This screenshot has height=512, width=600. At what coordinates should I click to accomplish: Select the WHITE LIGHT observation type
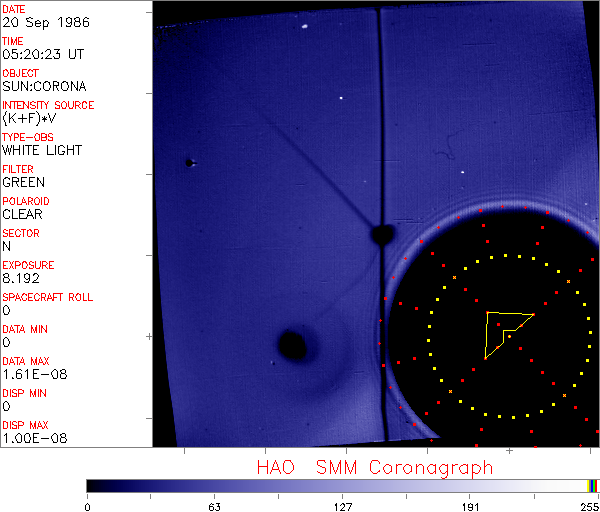[x=42, y=150]
